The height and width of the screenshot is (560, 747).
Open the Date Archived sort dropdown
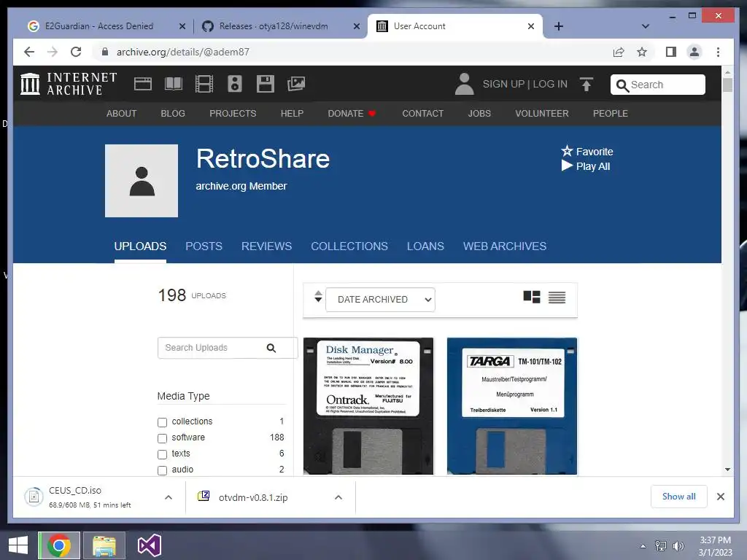tap(380, 300)
